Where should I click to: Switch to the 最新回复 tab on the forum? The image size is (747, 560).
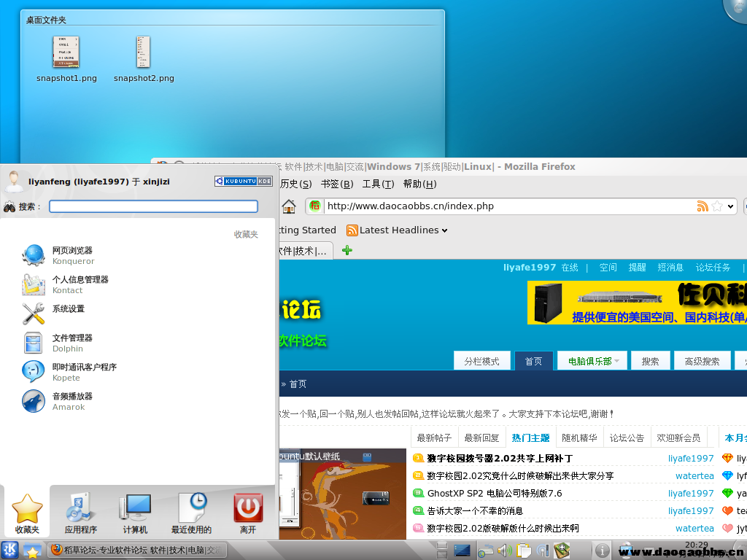coord(481,437)
